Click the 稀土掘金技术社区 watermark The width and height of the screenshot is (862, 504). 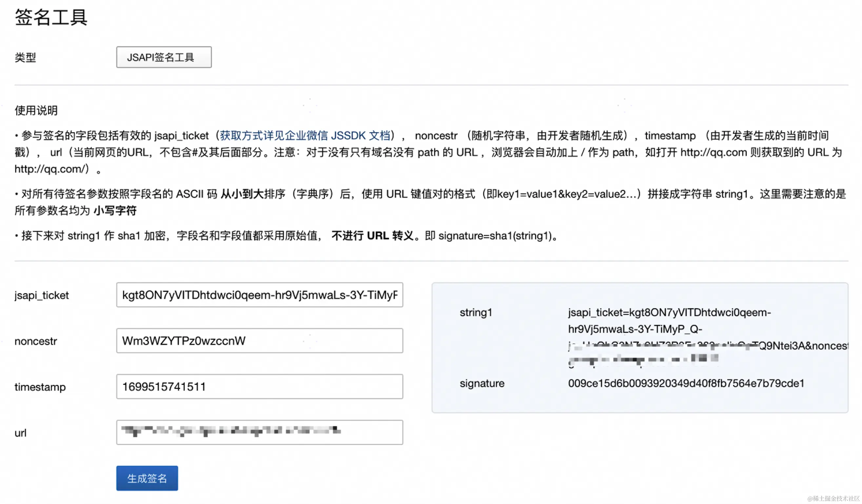click(x=833, y=498)
